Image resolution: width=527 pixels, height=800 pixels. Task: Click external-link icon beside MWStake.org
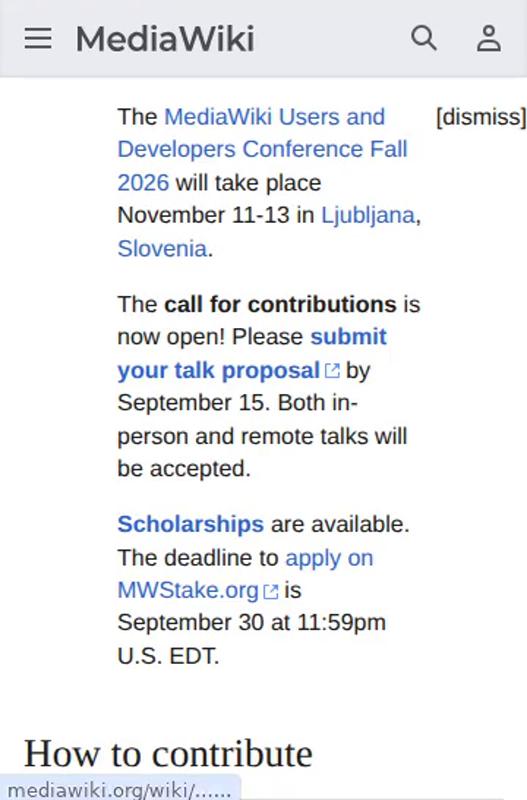(x=271, y=591)
